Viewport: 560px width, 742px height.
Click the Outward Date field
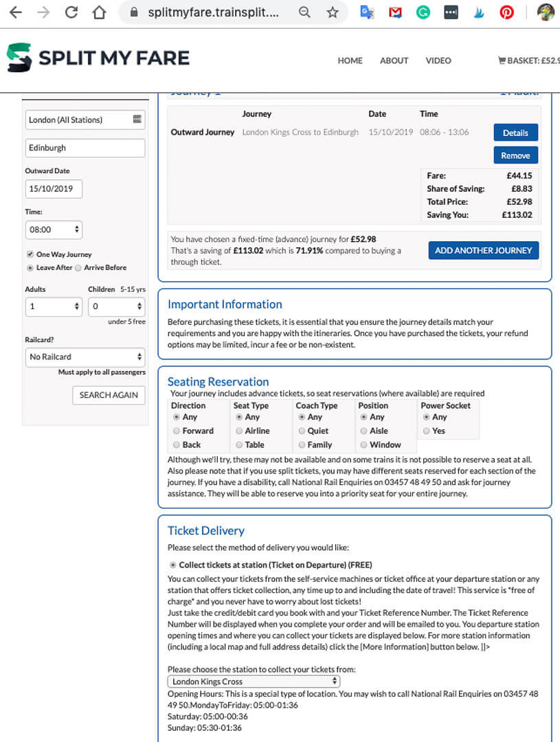pyautogui.click(x=54, y=189)
